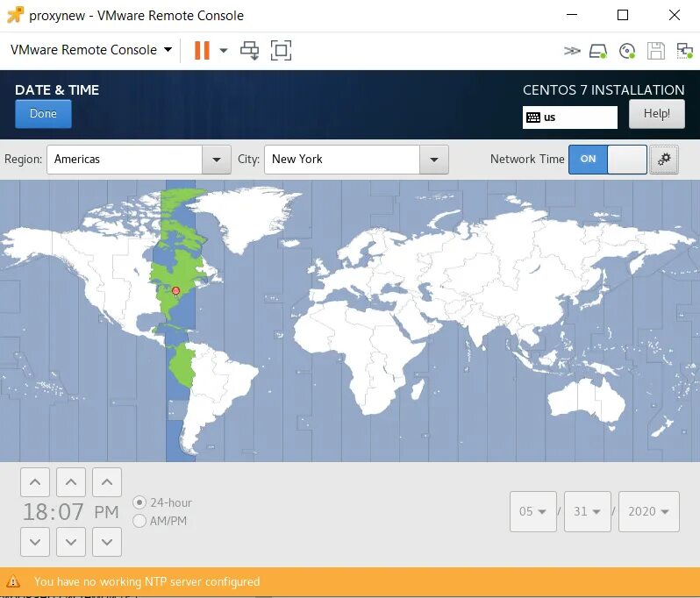Click the double-chevron show devices icon
The height and width of the screenshot is (598, 700).
coord(572,51)
